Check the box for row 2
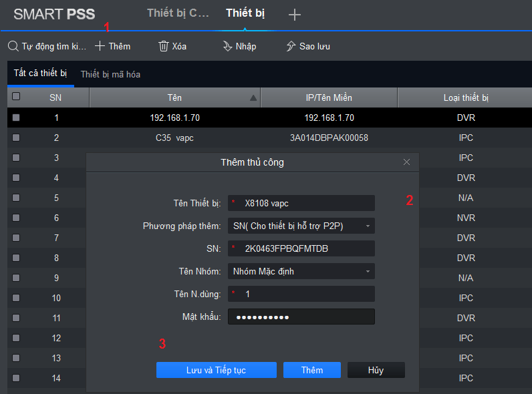 [x=16, y=138]
